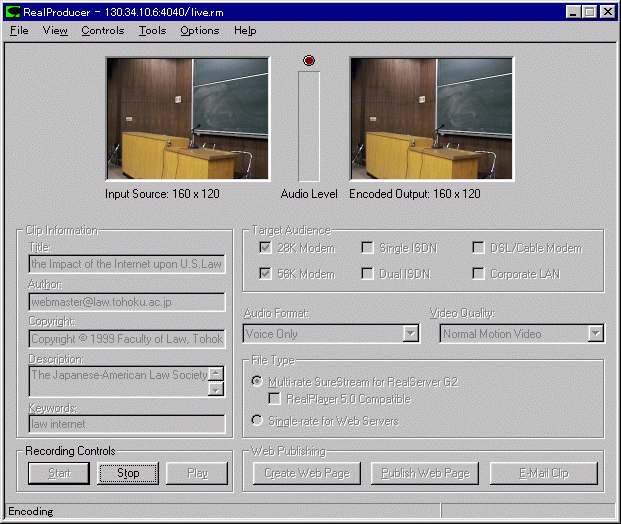
Task: Open the Help menu
Action: [245, 30]
